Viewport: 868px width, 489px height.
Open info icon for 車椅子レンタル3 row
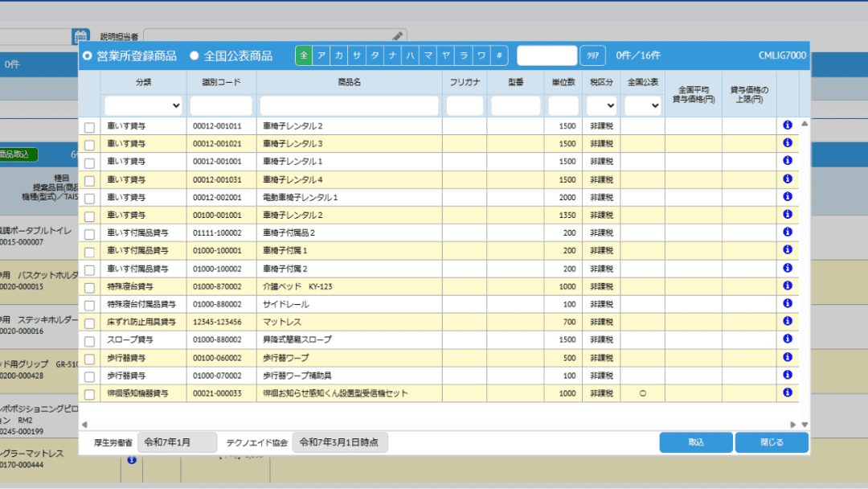coord(787,143)
